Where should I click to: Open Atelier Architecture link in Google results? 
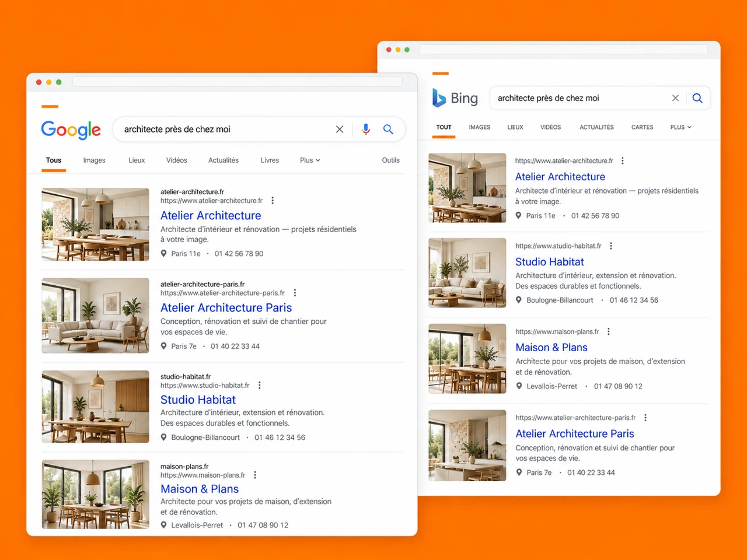[211, 215]
